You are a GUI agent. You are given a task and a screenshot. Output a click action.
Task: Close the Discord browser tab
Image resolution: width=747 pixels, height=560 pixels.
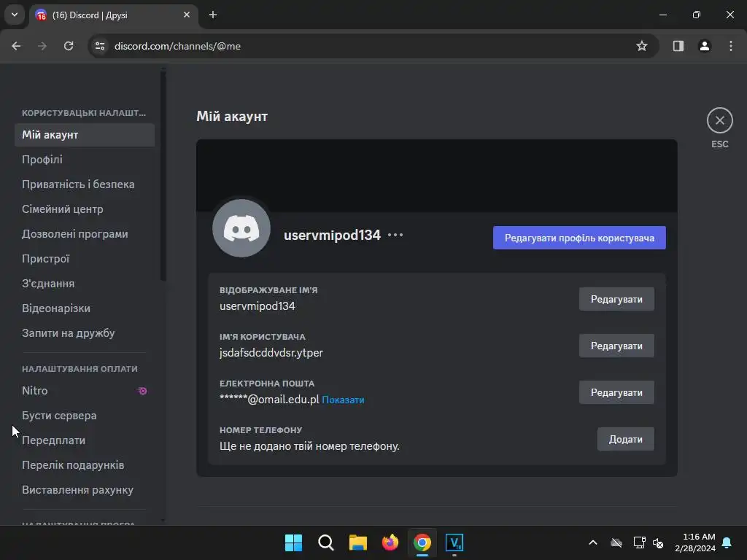click(187, 15)
